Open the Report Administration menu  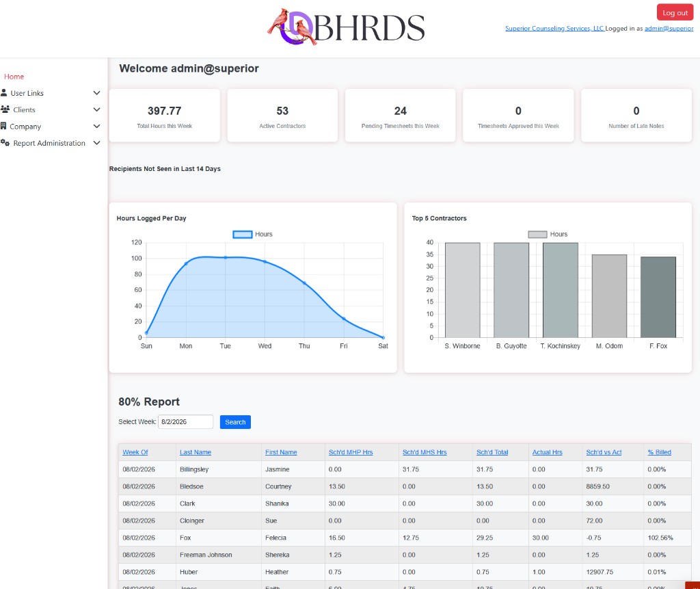51,143
